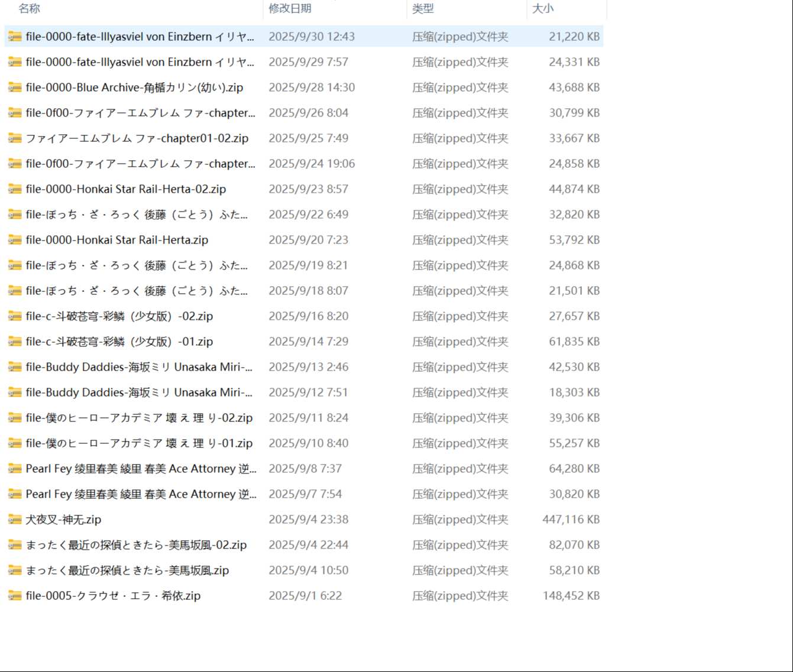This screenshot has width=793, height=672.
Task: Click zip icon of まったく最近の探偵ときたら-美馬坂風-02.zip
Action: (15, 545)
